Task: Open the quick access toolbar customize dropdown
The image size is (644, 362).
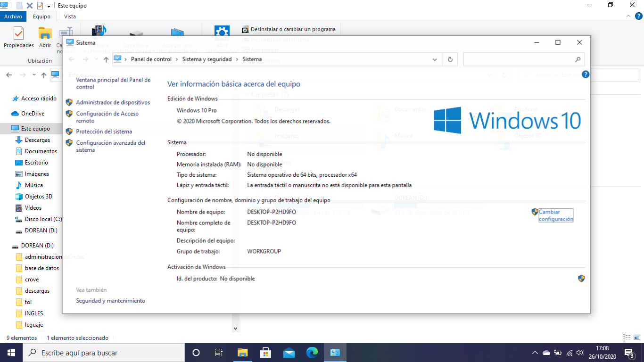Action: click(x=49, y=6)
